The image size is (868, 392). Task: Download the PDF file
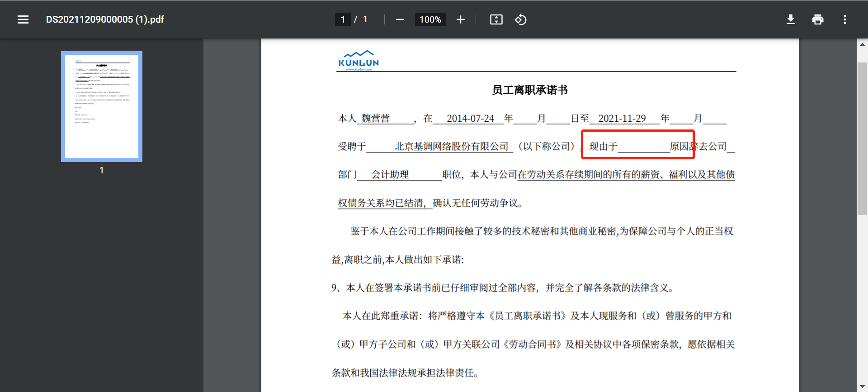tap(790, 19)
